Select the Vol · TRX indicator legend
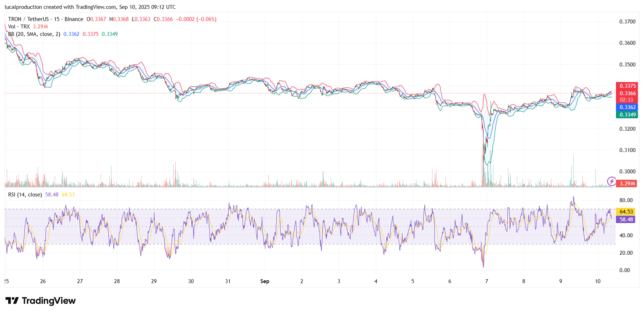644x314 pixels. [19, 27]
